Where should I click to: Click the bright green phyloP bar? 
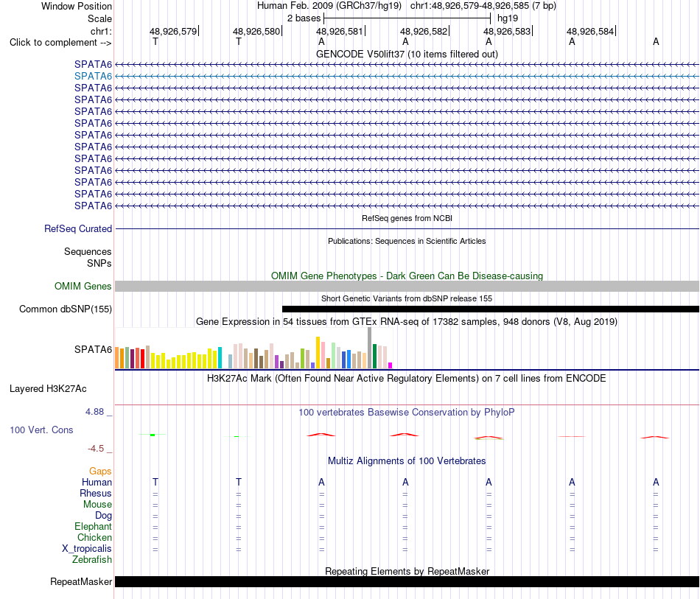point(153,435)
